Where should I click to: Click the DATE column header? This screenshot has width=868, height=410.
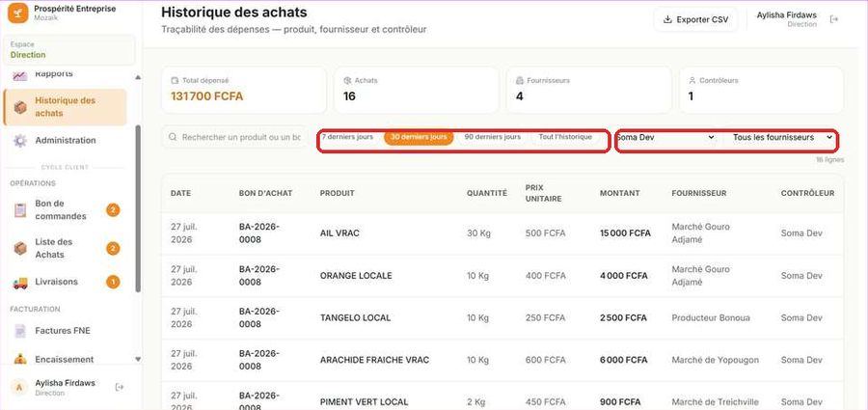pos(180,193)
